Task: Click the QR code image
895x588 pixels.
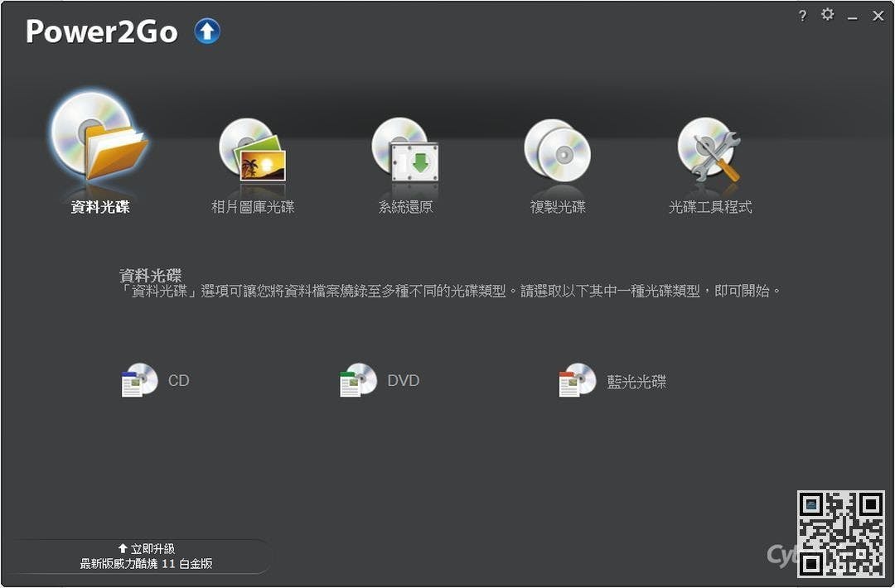Action: (x=841, y=533)
